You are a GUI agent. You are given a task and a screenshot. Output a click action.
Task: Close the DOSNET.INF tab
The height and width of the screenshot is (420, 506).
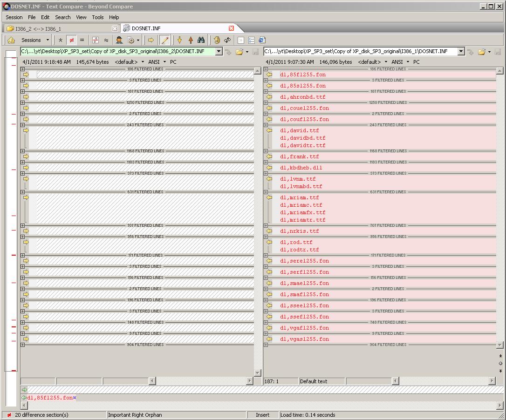click(232, 28)
